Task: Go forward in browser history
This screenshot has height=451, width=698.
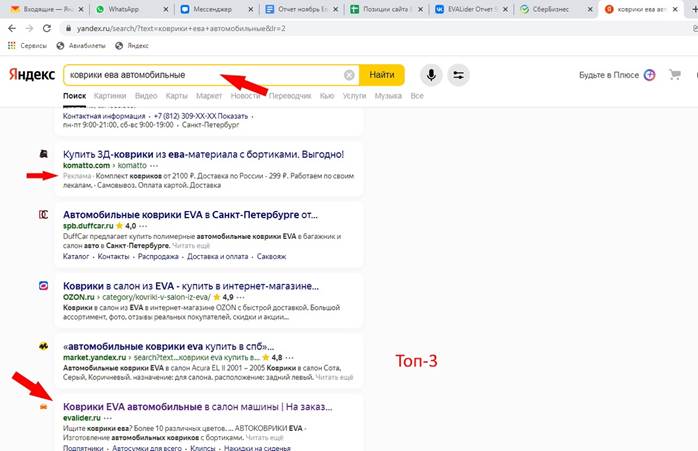Action: point(29,28)
